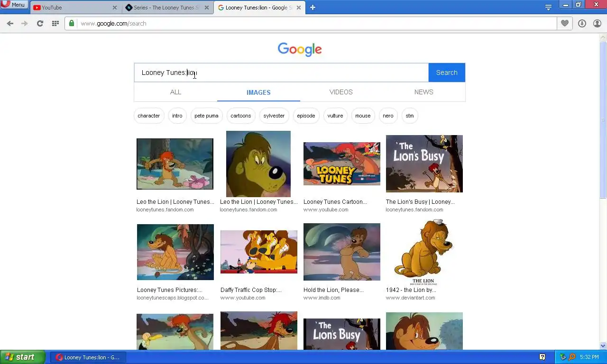Reload the current page

point(40,23)
